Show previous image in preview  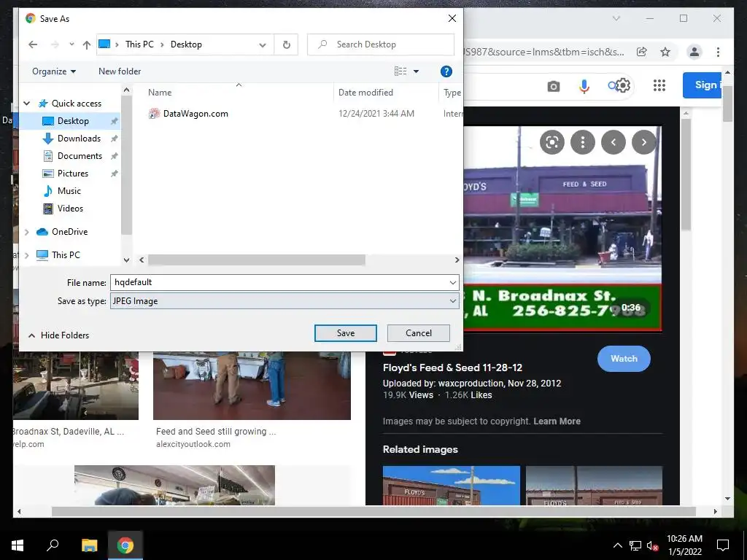point(613,142)
